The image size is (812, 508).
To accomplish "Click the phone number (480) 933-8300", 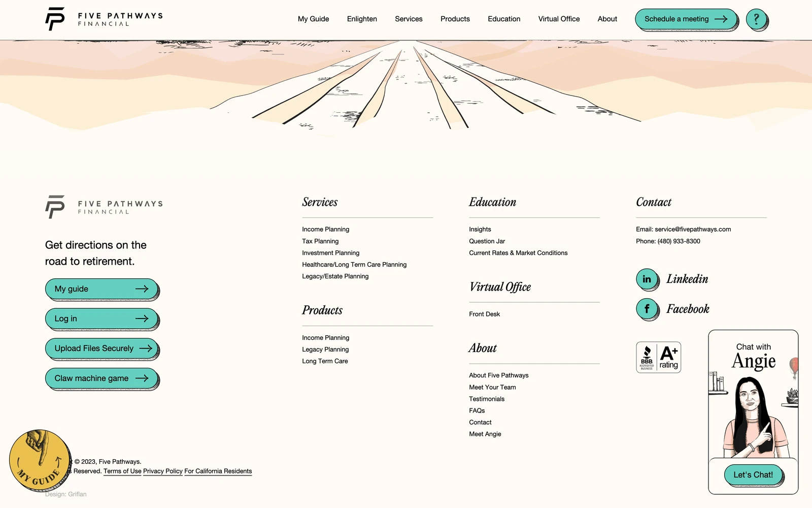I will pos(679,241).
